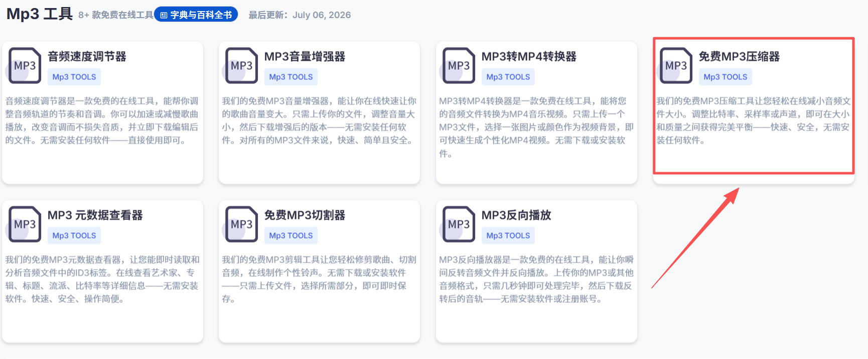Viewport: 868px width, 359px height.
Task: Click the Mp3 TOOLS tag under MP3 元数据查看器
Action: [x=74, y=235]
